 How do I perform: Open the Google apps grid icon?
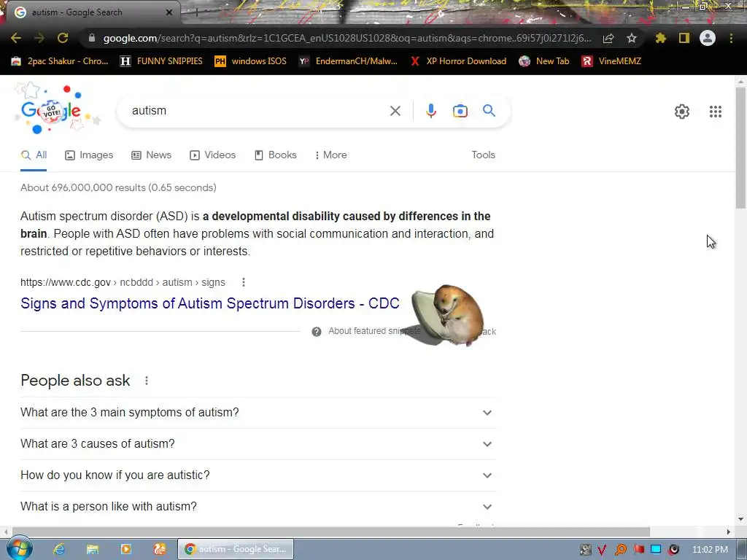point(715,112)
